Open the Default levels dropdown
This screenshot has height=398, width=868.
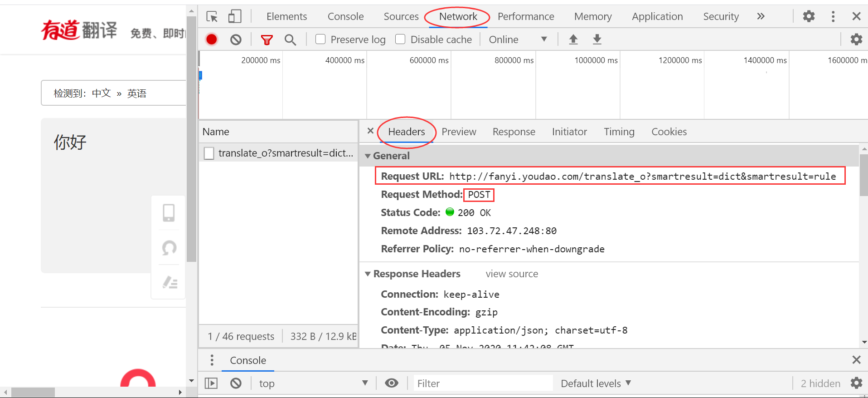pos(596,383)
